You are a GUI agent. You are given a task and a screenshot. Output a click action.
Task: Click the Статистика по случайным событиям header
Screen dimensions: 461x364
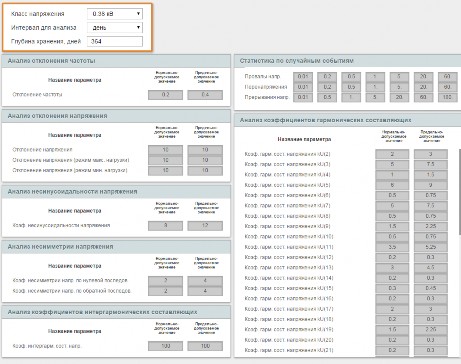pyautogui.click(x=348, y=61)
